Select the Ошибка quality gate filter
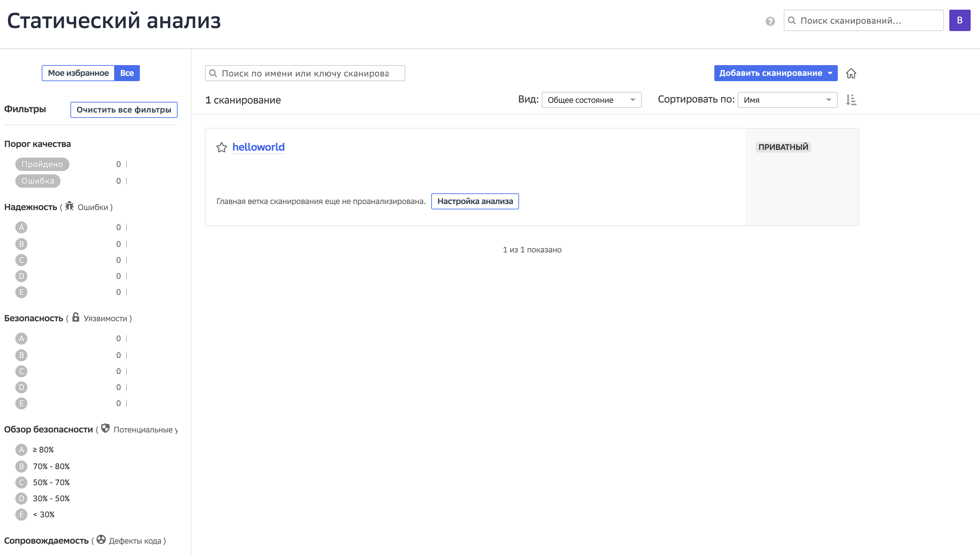The image size is (980, 554). point(38,181)
